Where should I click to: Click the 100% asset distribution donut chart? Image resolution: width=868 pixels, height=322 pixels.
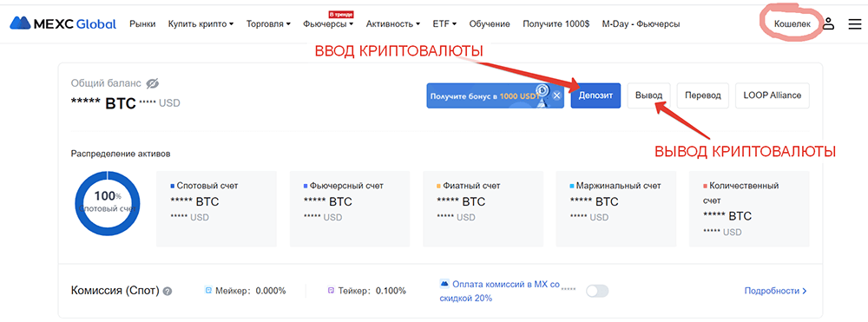(108, 204)
